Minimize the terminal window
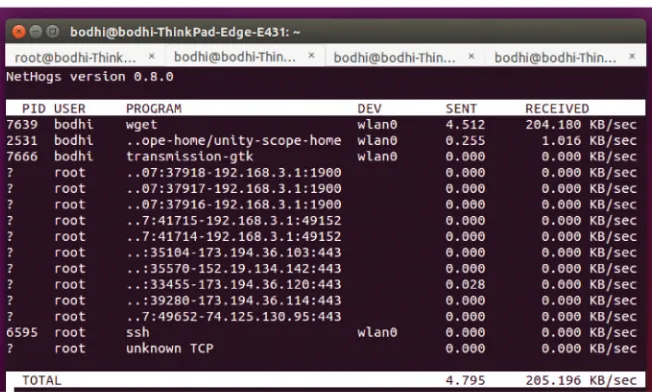The width and height of the screenshot is (652, 392). [x=36, y=32]
